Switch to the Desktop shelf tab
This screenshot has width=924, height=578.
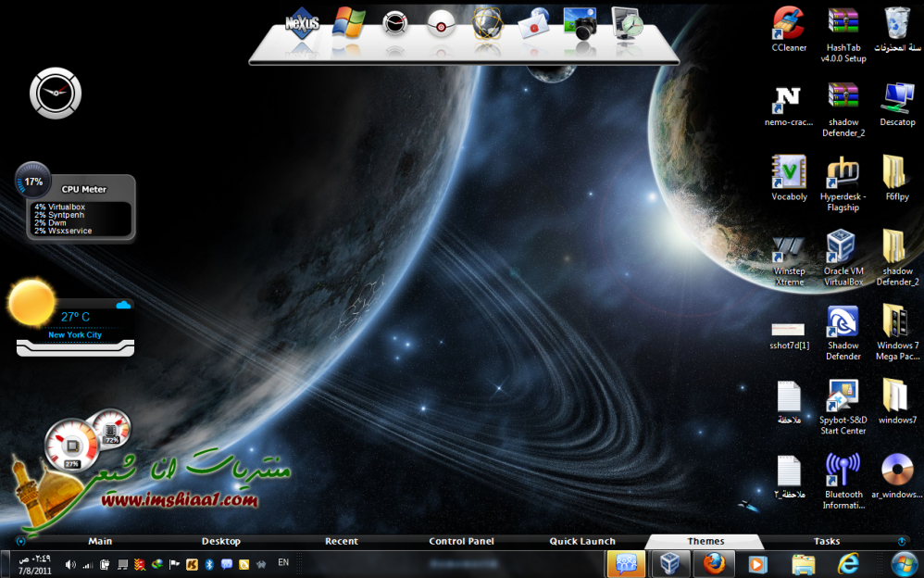click(x=221, y=542)
